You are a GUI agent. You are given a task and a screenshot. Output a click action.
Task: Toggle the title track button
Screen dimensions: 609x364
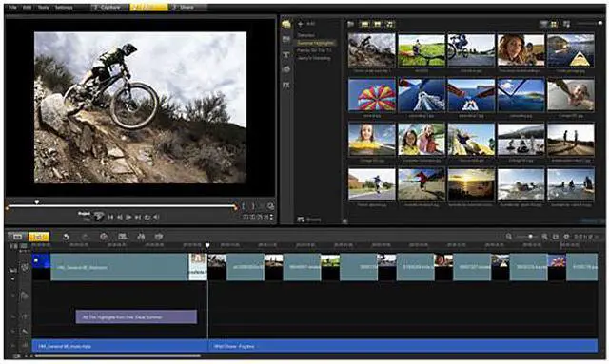pos(24,317)
